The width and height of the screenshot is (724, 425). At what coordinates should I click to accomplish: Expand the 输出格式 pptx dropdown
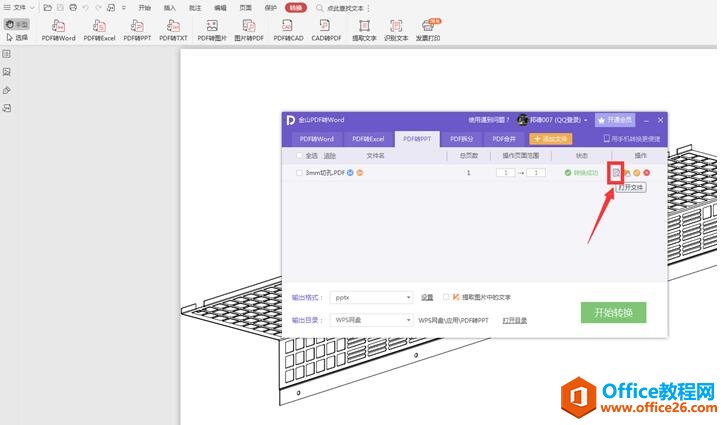408,298
